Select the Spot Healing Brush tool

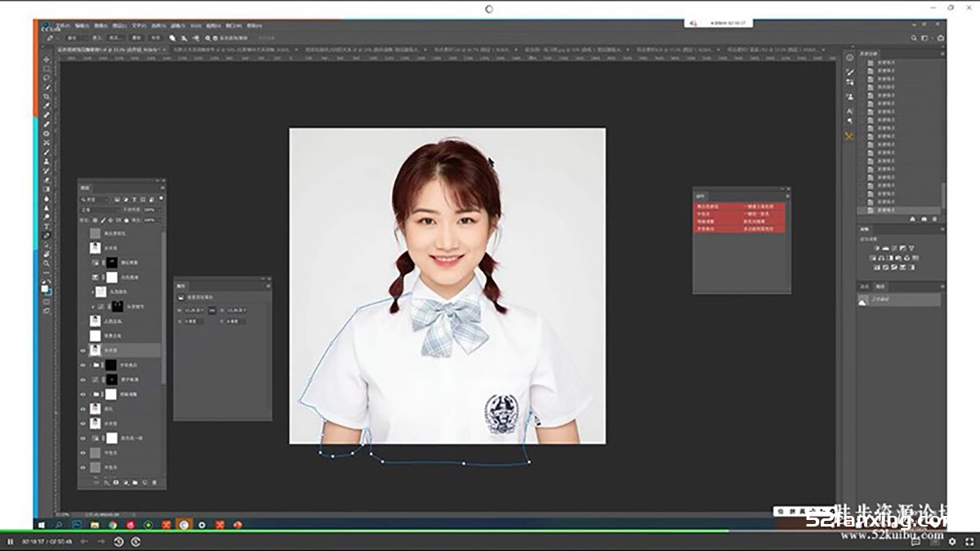pos(47,115)
